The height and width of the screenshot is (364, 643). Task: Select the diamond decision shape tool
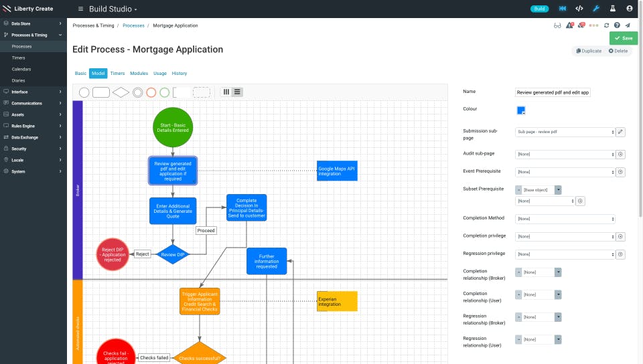121,92
